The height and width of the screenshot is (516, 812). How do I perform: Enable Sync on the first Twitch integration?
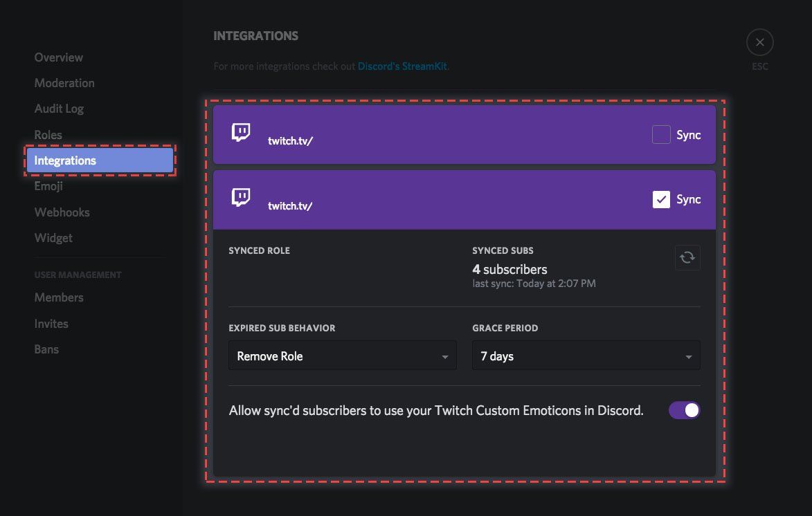(x=661, y=134)
